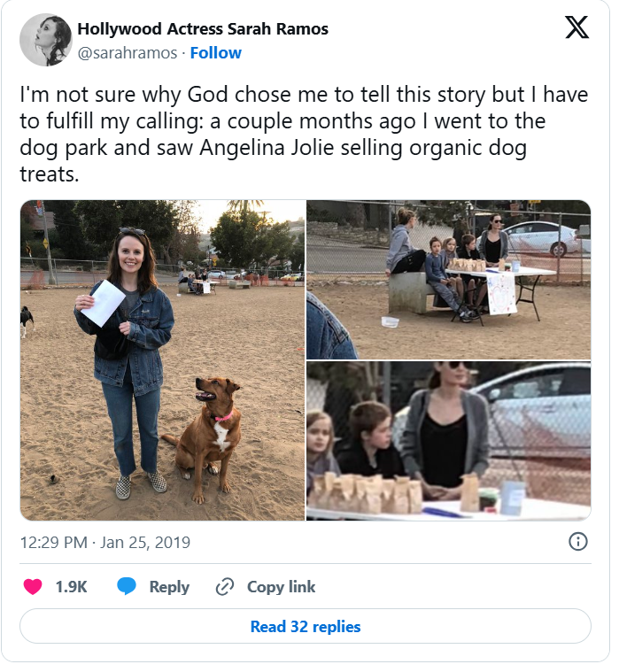Click the X logo icon
The image size is (619, 672).
(576, 29)
